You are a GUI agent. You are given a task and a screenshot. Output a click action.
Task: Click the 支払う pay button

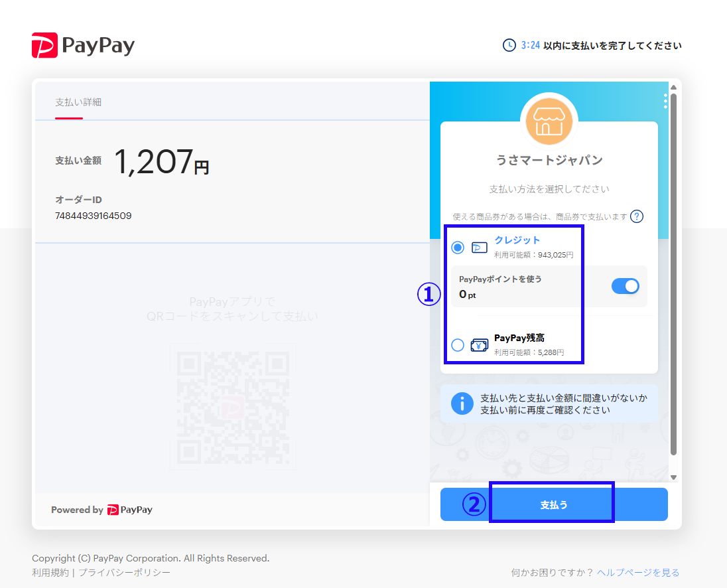coord(554,504)
